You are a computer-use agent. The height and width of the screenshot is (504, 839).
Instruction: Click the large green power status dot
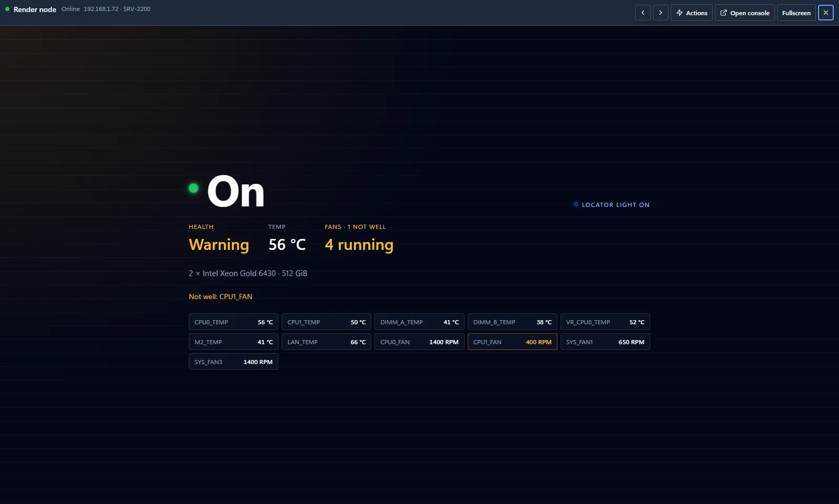click(193, 188)
